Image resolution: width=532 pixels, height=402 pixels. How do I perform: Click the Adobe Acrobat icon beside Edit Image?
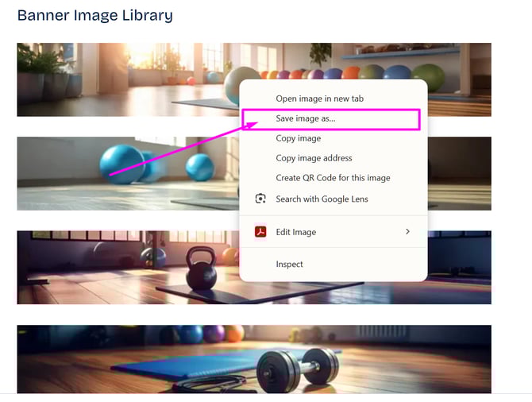click(260, 232)
